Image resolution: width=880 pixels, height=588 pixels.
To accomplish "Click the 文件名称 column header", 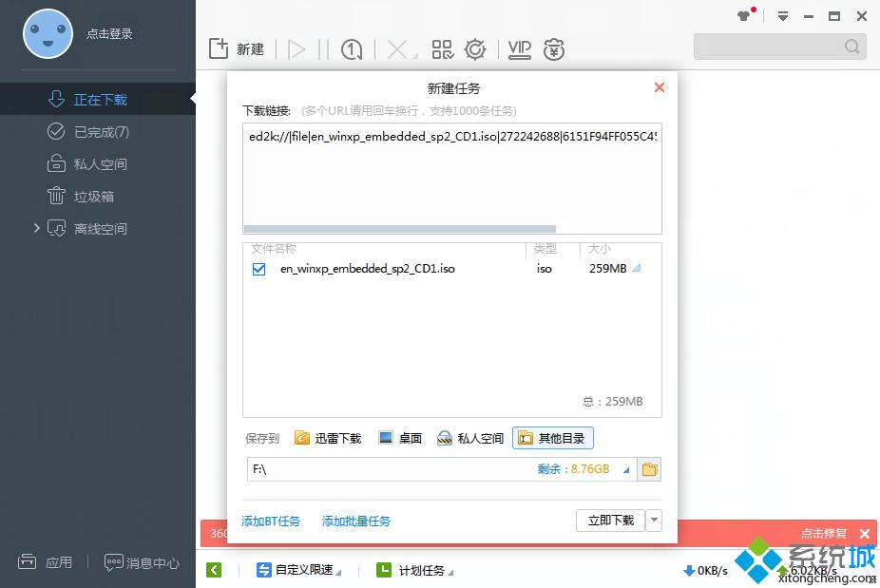I will click(x=274, y=249).
